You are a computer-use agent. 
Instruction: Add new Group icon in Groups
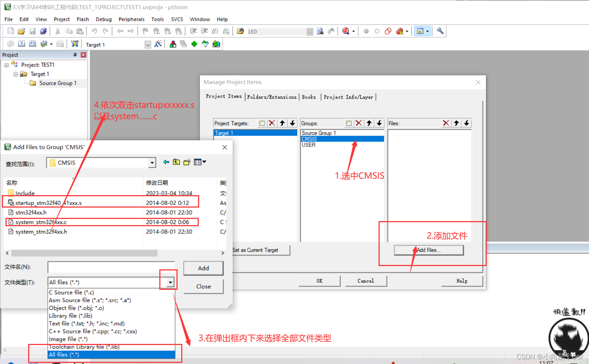pos(349,123)
